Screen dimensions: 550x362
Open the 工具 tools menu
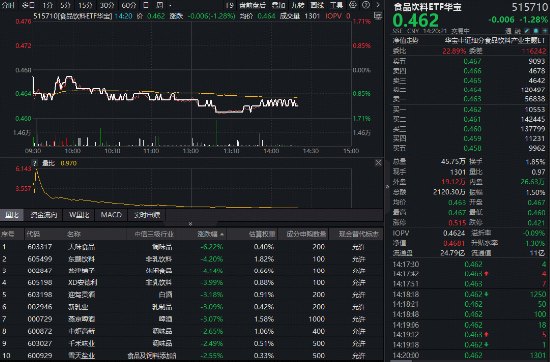tap(336, 5)
